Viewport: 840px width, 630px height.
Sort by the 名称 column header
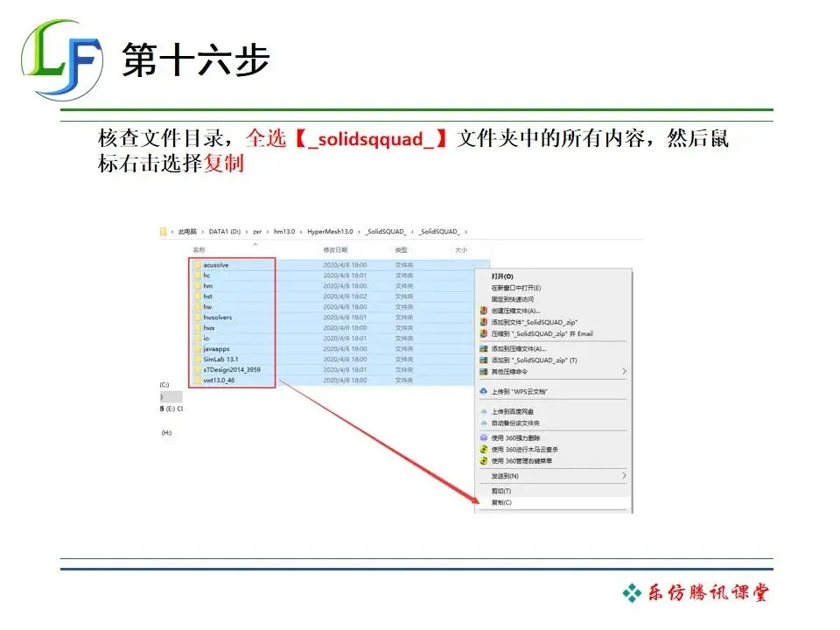click(199, 250)
